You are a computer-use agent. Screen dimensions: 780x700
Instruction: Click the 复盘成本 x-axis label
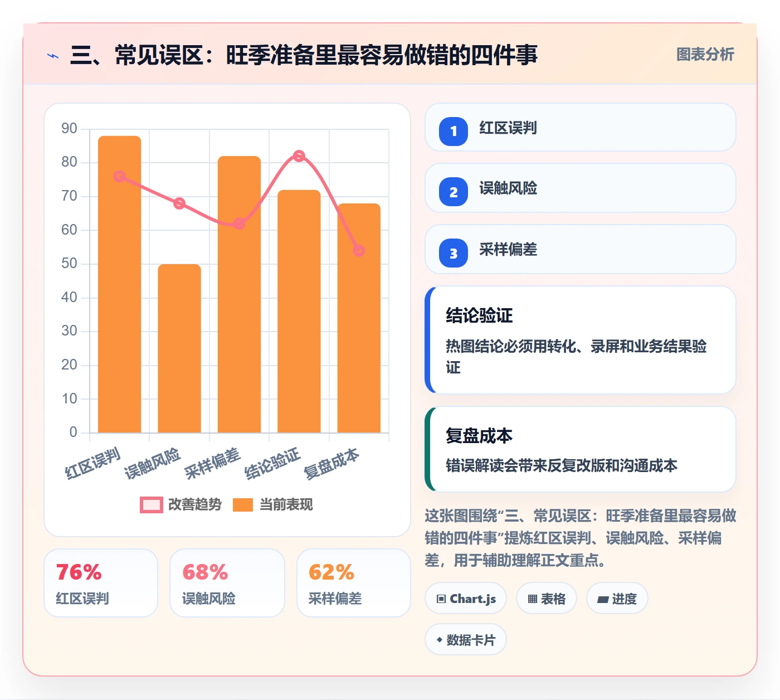(331, 464)
